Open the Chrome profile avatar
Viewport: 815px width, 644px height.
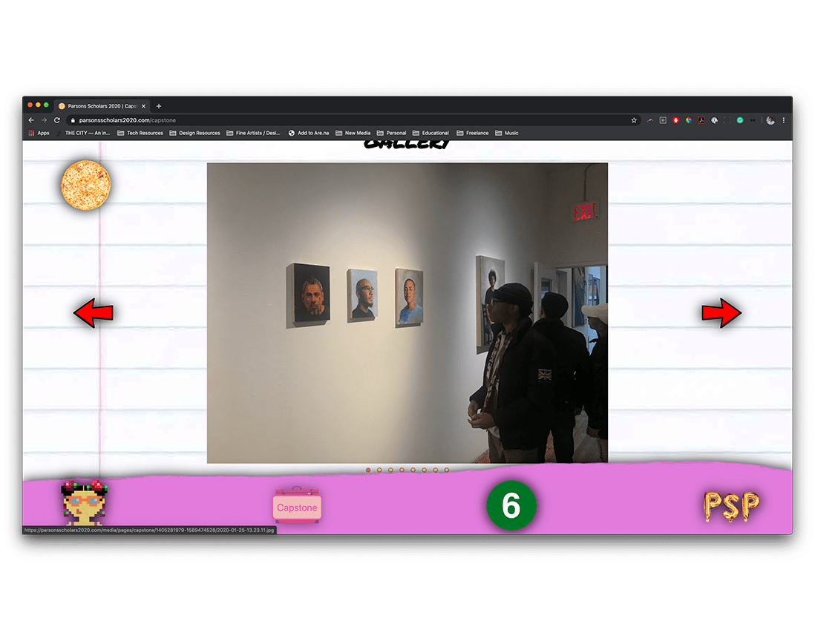click(x=770, y=120)
